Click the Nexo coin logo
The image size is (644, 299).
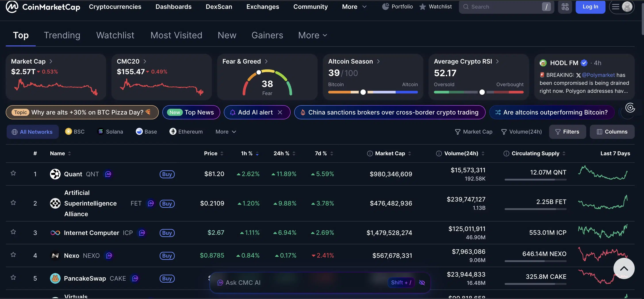(x=55, y=256)
